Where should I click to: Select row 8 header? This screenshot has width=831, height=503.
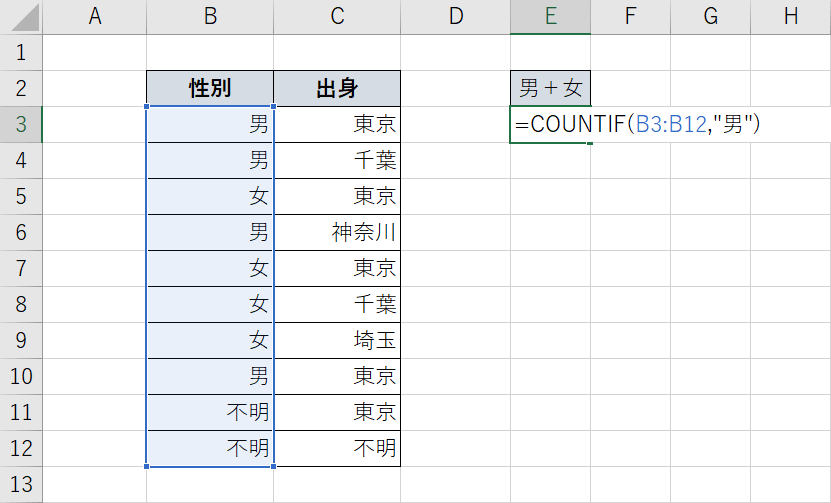tap(21, 305)
